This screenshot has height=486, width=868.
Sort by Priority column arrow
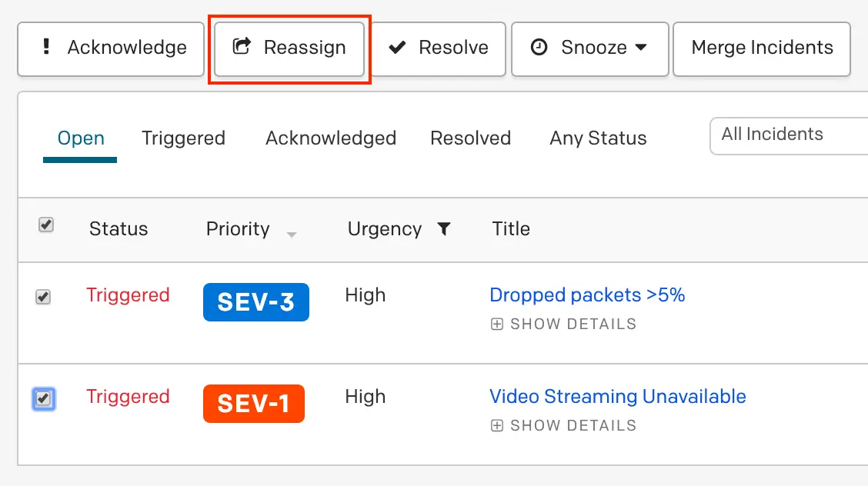[292, 235]
